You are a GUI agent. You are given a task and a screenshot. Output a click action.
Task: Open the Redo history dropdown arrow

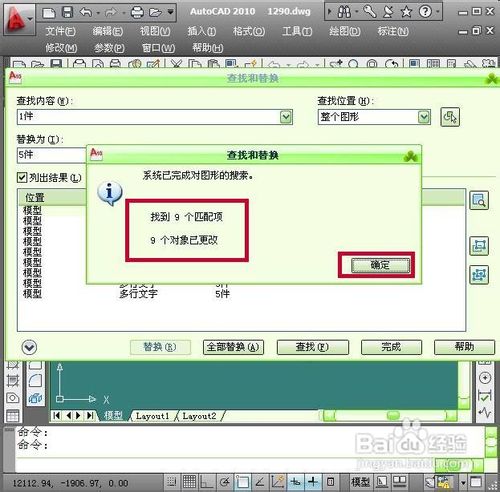point(123,13)
